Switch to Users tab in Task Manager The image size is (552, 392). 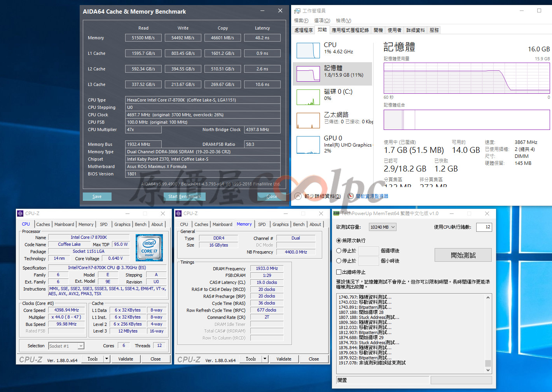point(395,30)
